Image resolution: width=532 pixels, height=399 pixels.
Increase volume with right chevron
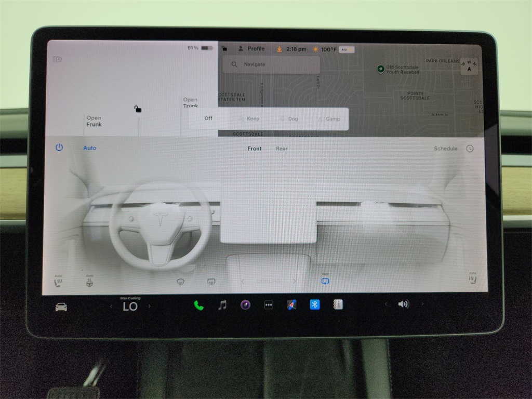pos(422,303)
